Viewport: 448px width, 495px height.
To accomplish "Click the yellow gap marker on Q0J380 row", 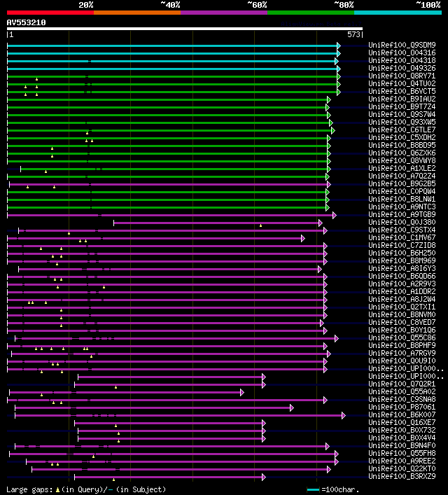I will (x=261, y=225).
